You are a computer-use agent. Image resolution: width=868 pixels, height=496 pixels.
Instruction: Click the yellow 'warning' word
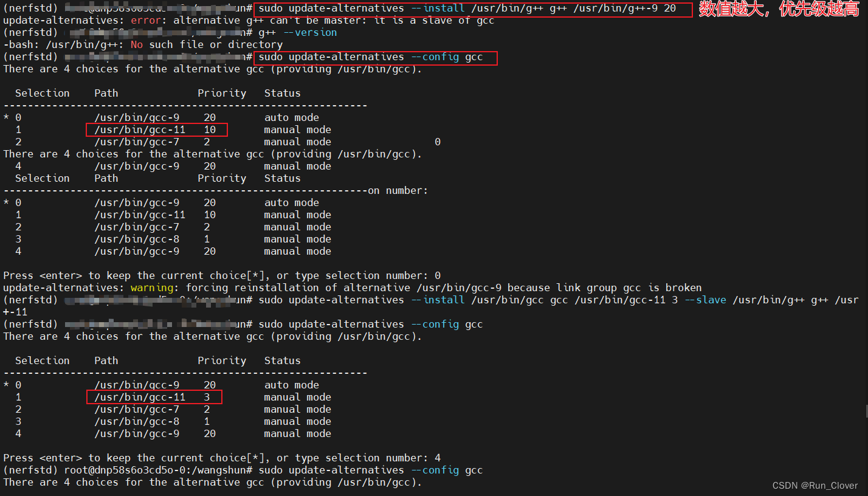pyautogui.click(x=152, y=288)
